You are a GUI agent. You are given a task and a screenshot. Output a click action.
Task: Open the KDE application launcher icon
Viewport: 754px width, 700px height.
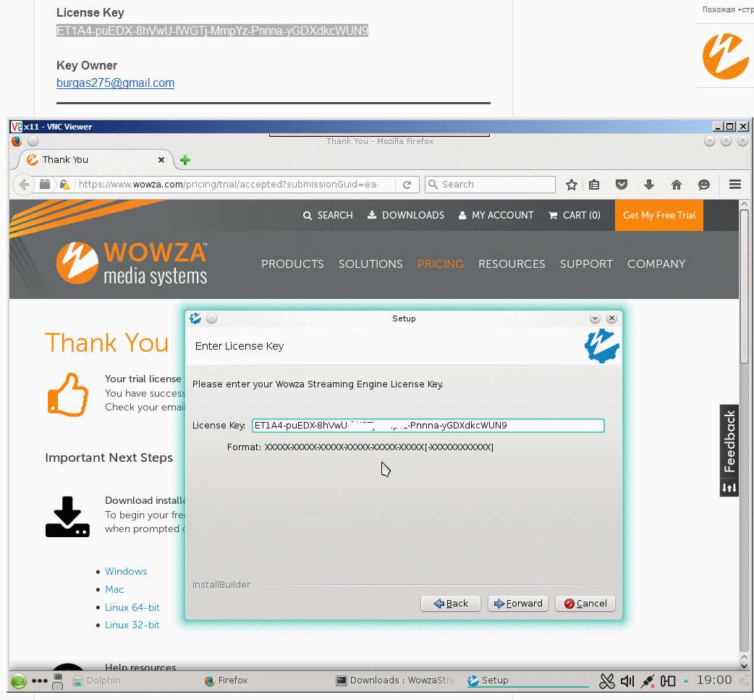tap(18, 680)
